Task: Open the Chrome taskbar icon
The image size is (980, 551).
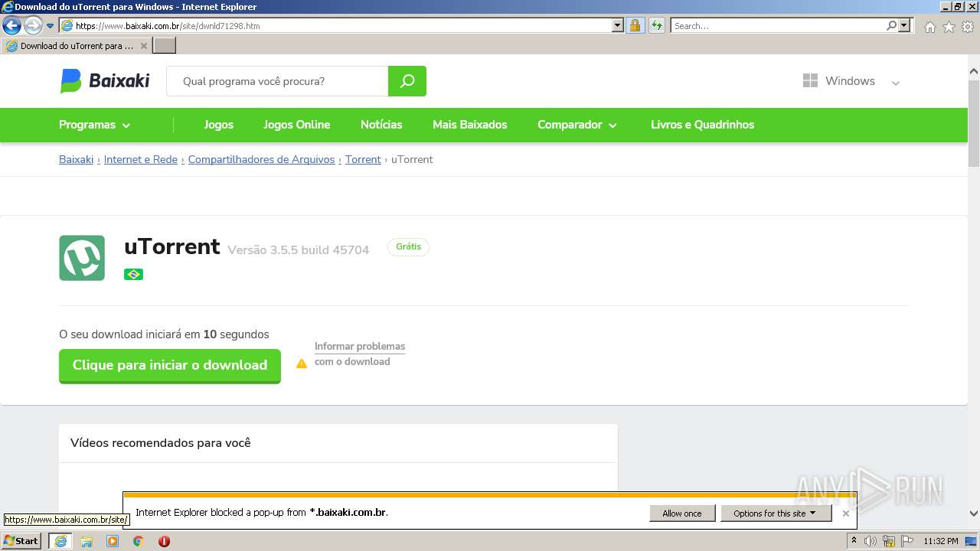Action: (139, 541)
